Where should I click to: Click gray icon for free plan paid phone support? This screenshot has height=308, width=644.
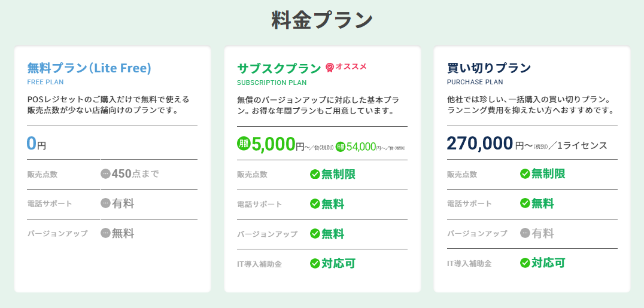[105, 203]
